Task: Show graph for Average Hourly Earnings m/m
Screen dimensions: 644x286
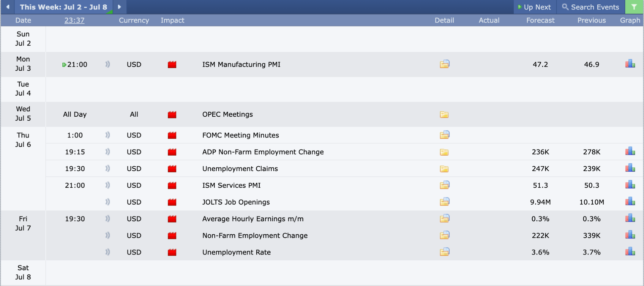Action: 630,218
